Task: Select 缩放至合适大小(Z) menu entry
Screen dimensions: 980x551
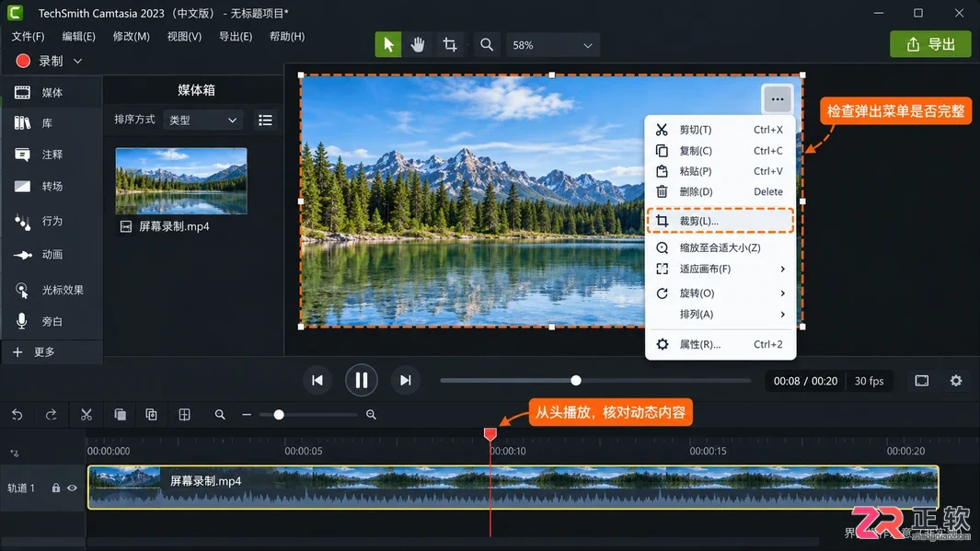Action: point(720,247)
